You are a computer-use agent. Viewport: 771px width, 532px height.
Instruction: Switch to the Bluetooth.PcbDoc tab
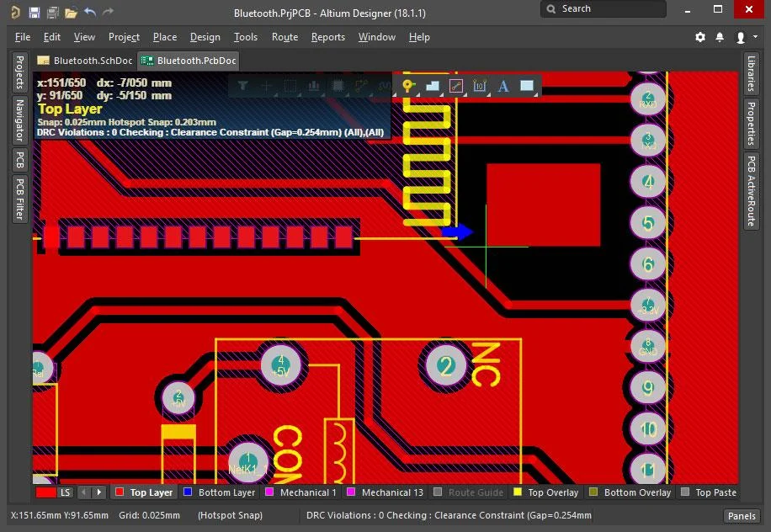(x=189, y=61)
